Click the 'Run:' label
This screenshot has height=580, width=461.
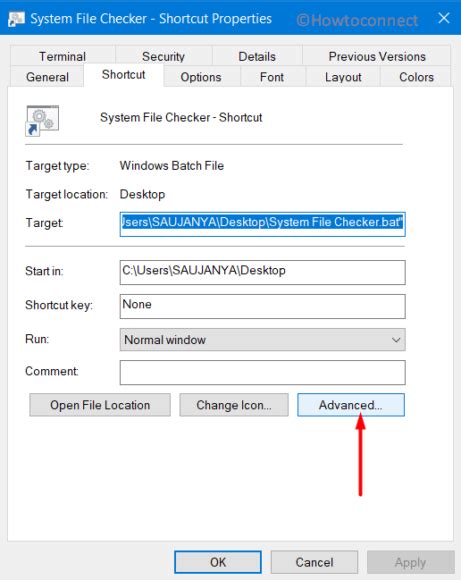point(37,339)
